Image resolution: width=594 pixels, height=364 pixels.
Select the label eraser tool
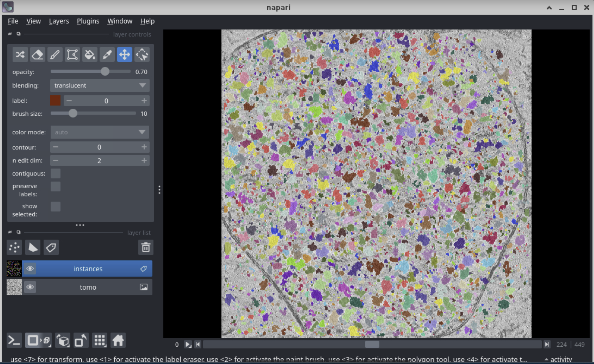[x=37, y=55]
